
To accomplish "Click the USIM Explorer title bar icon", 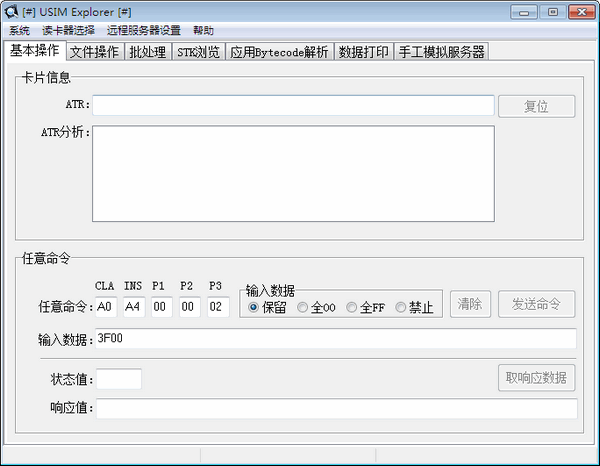I will [12, 12].
